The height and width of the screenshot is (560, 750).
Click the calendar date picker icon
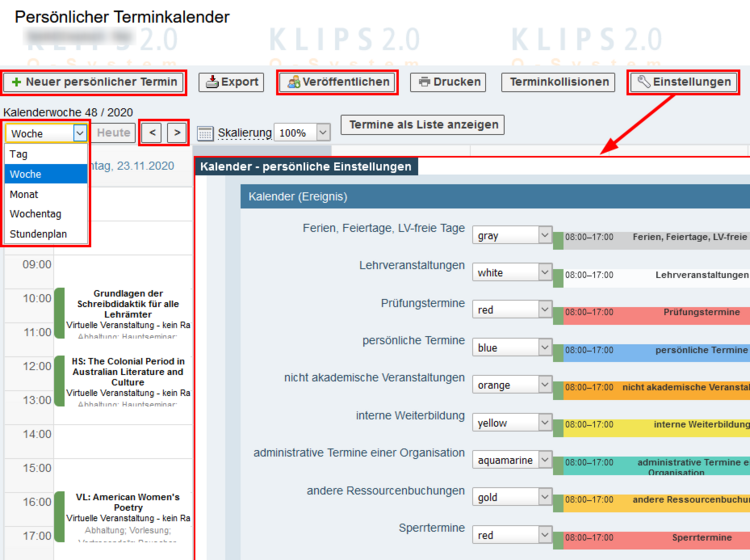click(x=205, y=133)
